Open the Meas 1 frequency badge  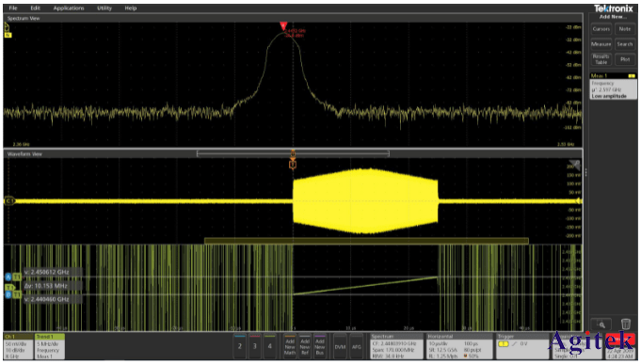tap(613, 87)
